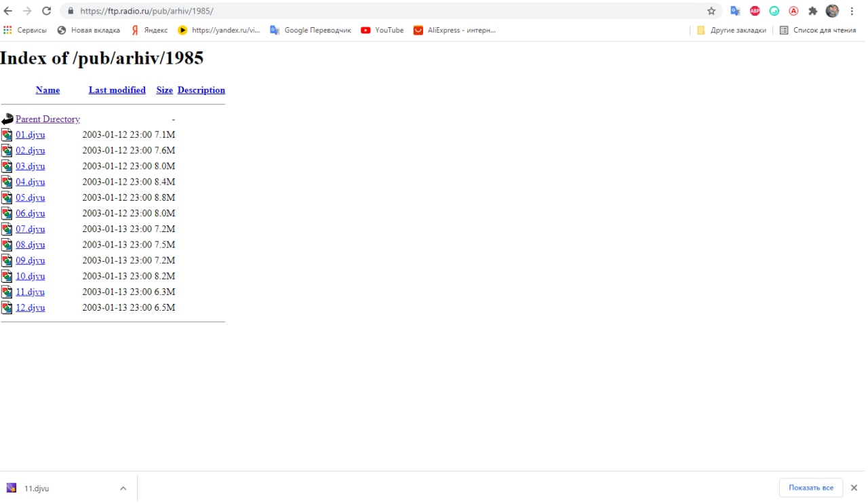Screen dimensions: 868x504
Task: Download the 11.djvu file link
Action: tap(31, 292)
